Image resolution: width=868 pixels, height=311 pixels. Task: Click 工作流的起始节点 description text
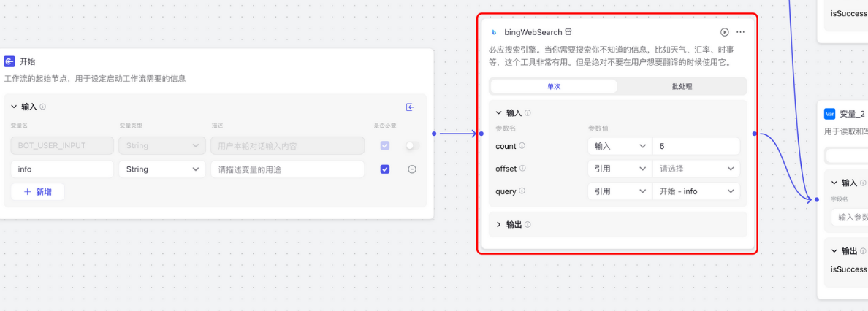coord(95,79)
